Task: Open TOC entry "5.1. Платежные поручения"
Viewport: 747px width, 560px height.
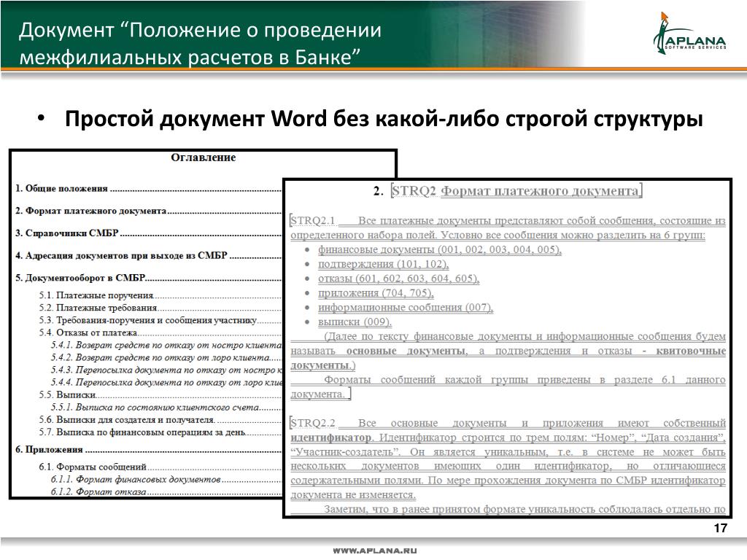Action: click(x=160, y=295)
